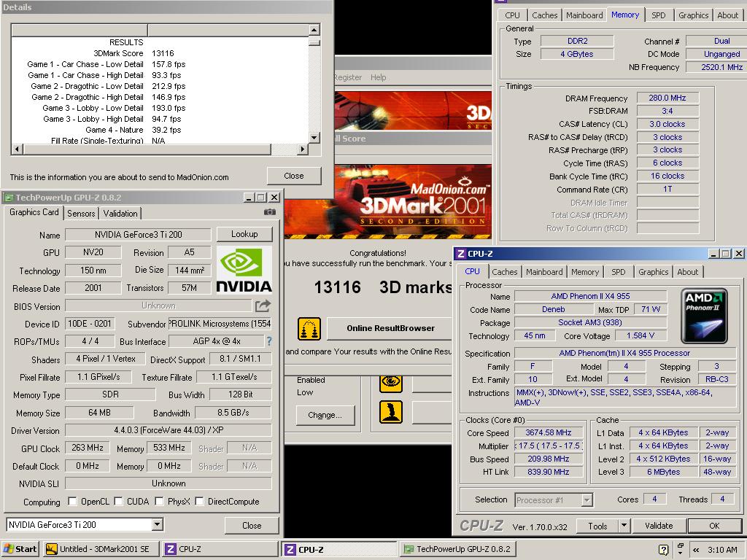Click the Change... button in 3DMark
This screenshot has width=747, height=560.
(x=325, y=415)
